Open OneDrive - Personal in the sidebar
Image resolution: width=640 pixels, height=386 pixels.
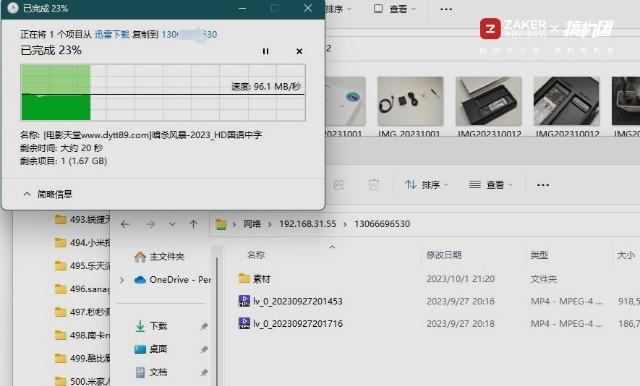172,280
